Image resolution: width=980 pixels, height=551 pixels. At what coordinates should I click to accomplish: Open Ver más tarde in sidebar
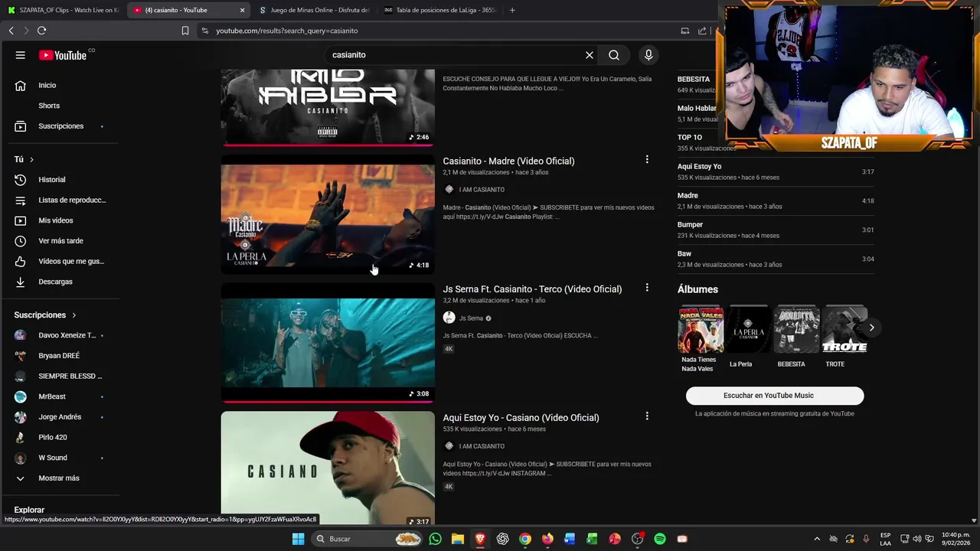[x=61, y=241]
